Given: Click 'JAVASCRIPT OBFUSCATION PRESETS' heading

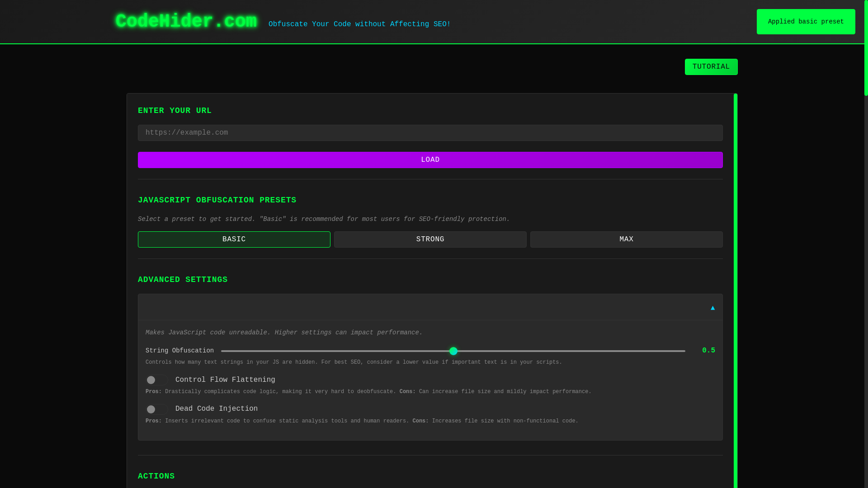Looking at the screenshot, I should (x=217, y=200).
